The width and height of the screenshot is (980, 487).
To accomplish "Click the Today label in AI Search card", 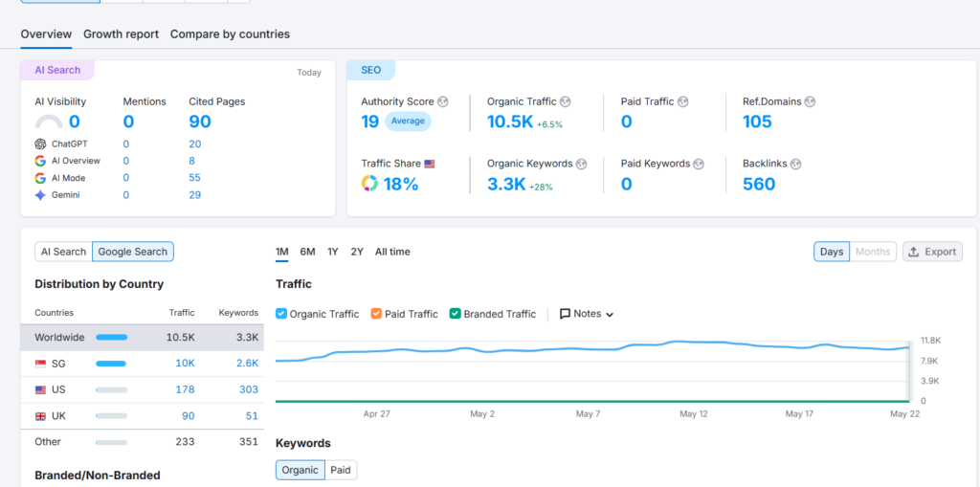I will tap(309, 73).
